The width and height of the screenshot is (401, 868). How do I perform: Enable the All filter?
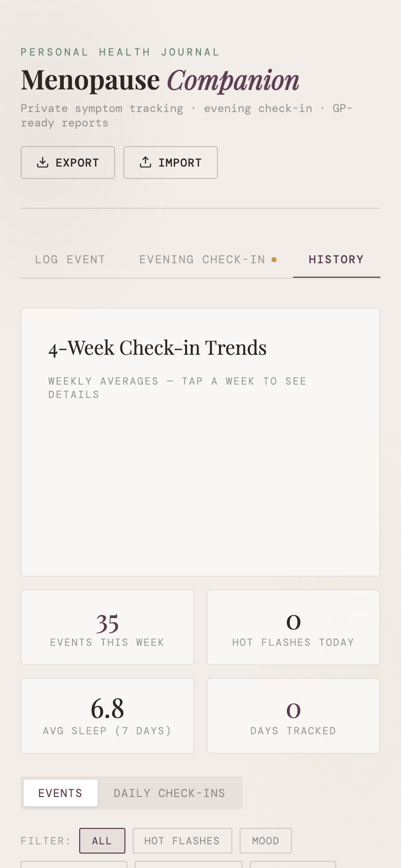point(102,840)
